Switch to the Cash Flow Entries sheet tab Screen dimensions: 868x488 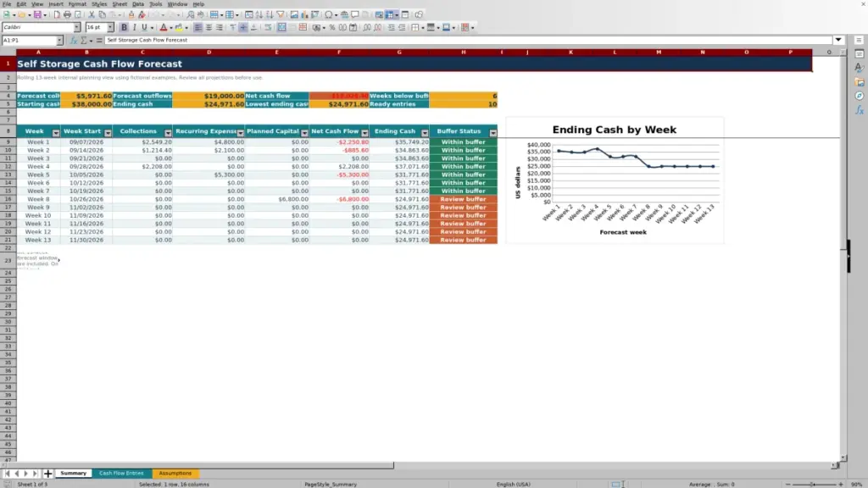click(121, 474)
